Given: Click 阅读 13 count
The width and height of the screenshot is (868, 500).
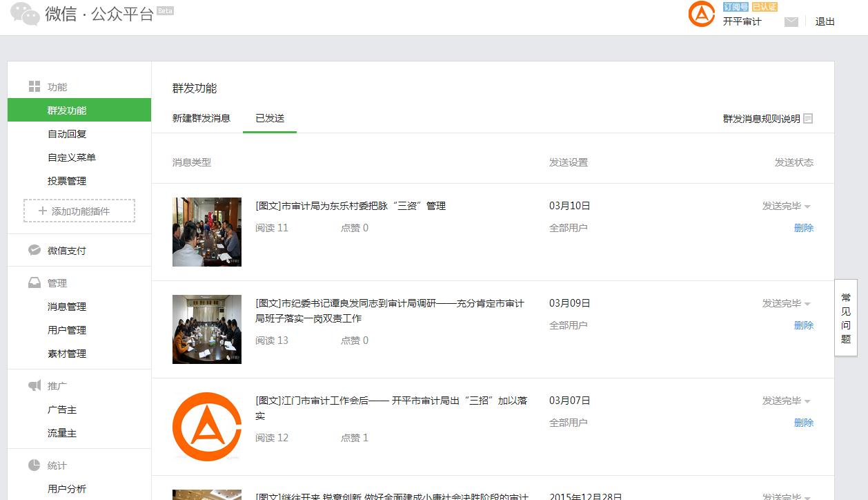Looking at the screenshot, I should [272, 340].
